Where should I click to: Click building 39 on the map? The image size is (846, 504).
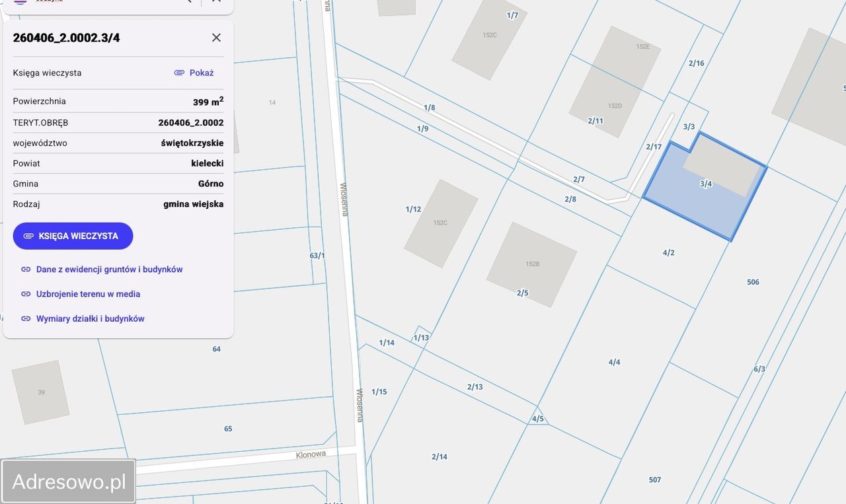coord(41,392)
